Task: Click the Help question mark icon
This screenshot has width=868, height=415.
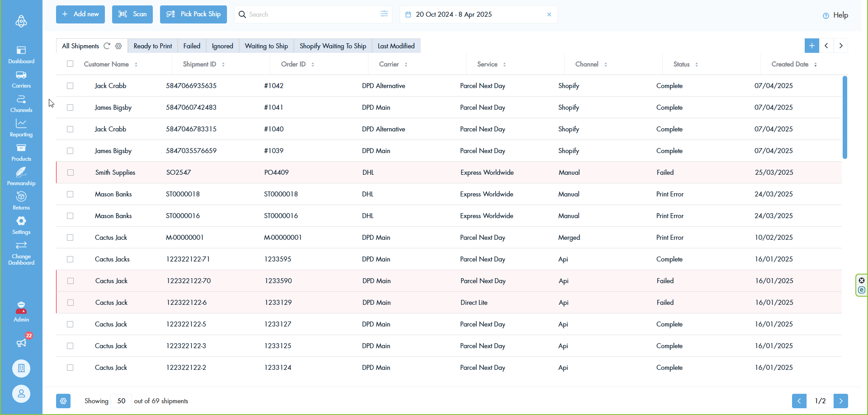Action: pyautogui.click(x=826, y=15)
